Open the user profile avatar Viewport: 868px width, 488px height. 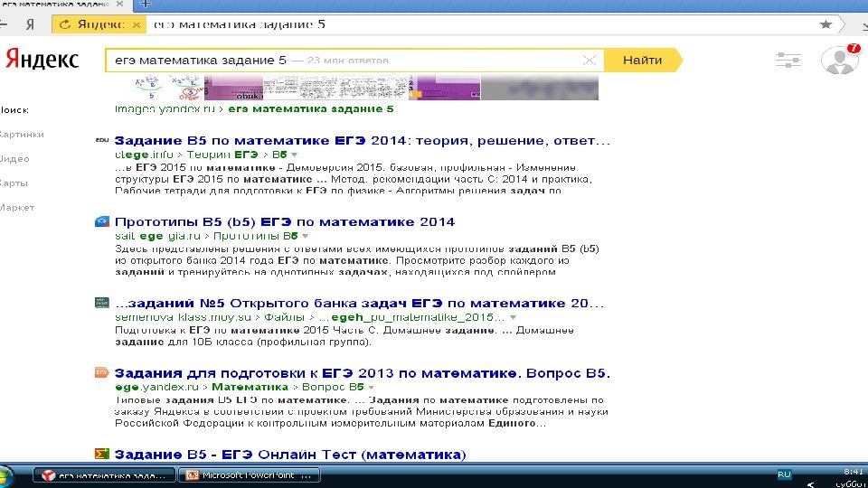coord(839,61)
